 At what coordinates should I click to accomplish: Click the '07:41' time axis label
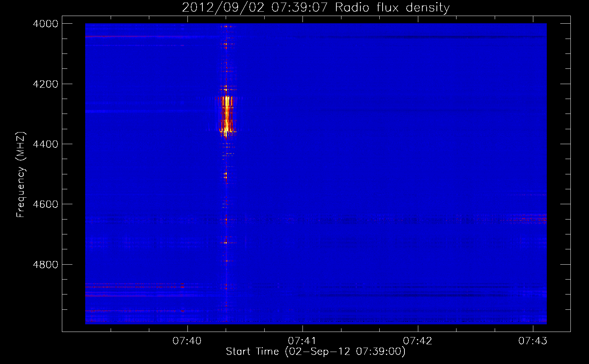pyautogui.click(x=302, y=341)
